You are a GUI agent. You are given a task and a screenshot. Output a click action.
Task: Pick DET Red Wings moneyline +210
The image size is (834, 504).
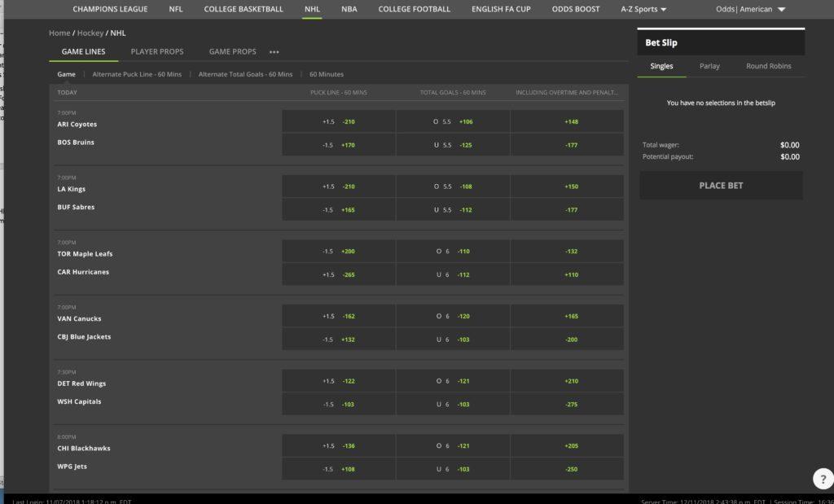pyautogui.click(x=567, y=381)
